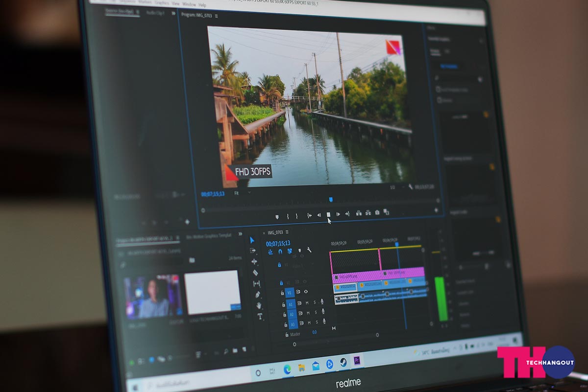Select the Razor tool
The image size is (588, 392).
pyautogui.click(x=255, y=273)
